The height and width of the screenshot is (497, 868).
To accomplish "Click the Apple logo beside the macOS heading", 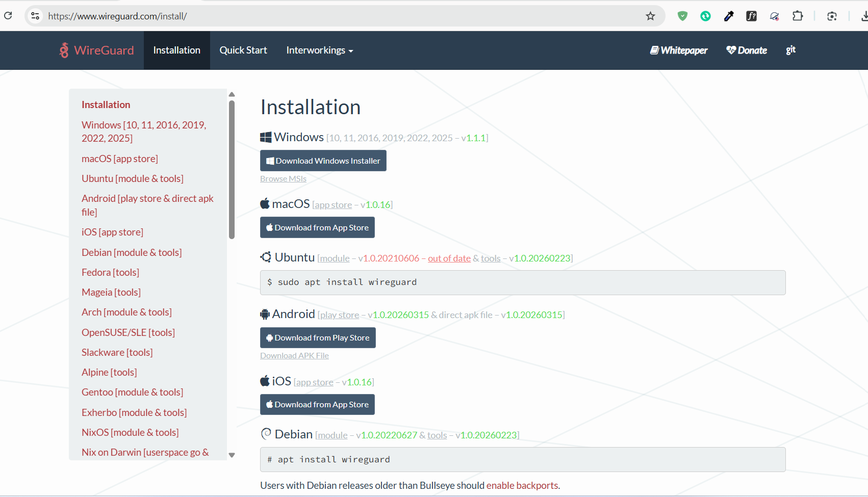I will pyautogui.click(x=265, y=203).
